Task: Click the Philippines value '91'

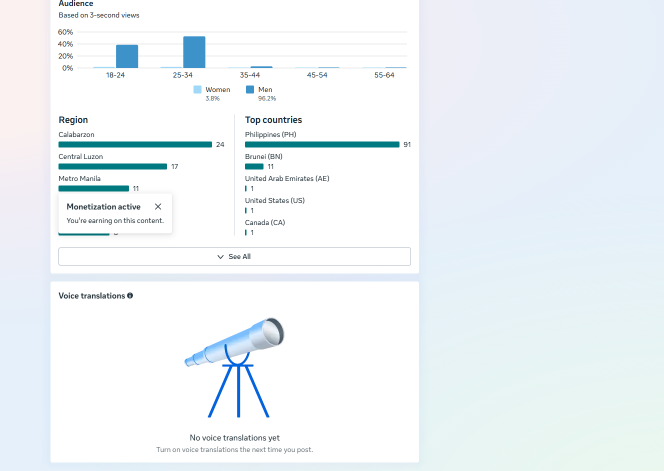Action: pyautogui.click(x=407, y=144)
